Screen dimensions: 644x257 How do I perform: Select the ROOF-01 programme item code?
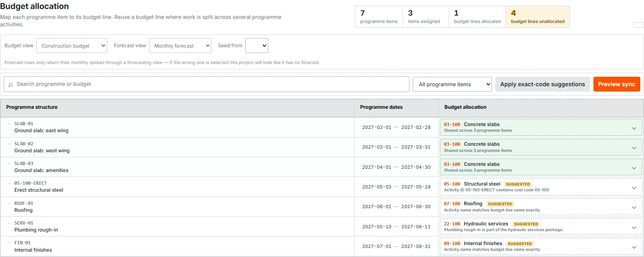point(24,203)
